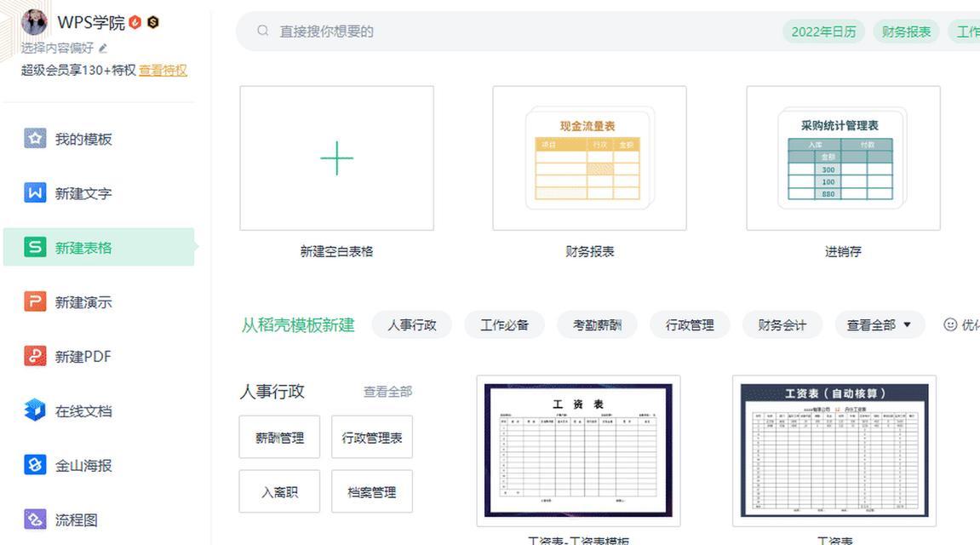Screen dimensions: 980x545
Task: Select 新建演示 sidebar entry
Action: point(99,301)
